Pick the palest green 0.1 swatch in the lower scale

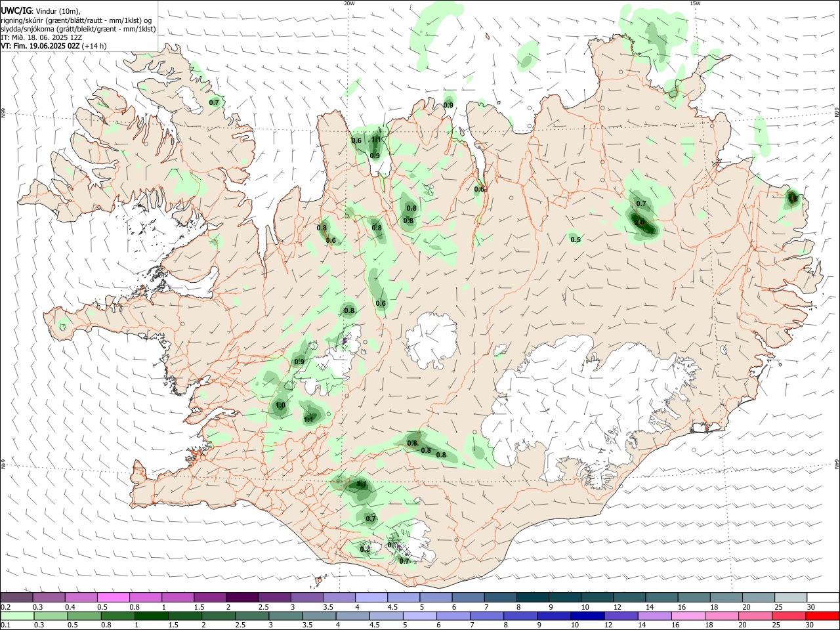17,616
